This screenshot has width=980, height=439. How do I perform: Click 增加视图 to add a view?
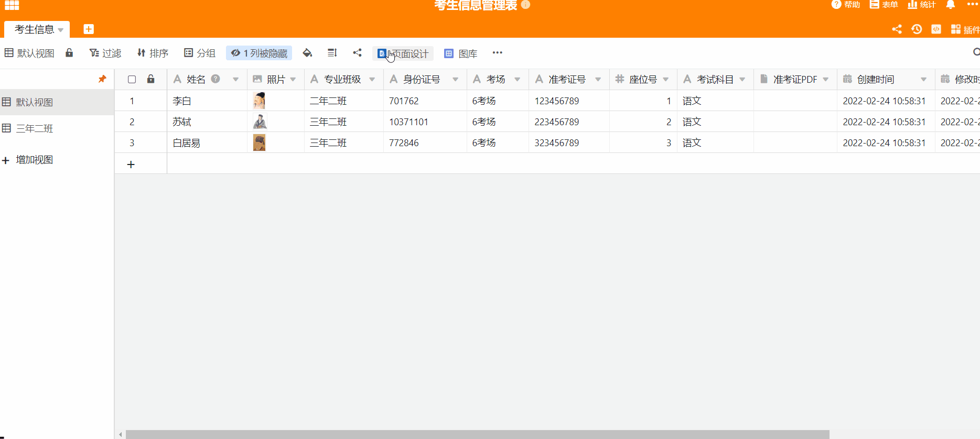click(28, 160)
